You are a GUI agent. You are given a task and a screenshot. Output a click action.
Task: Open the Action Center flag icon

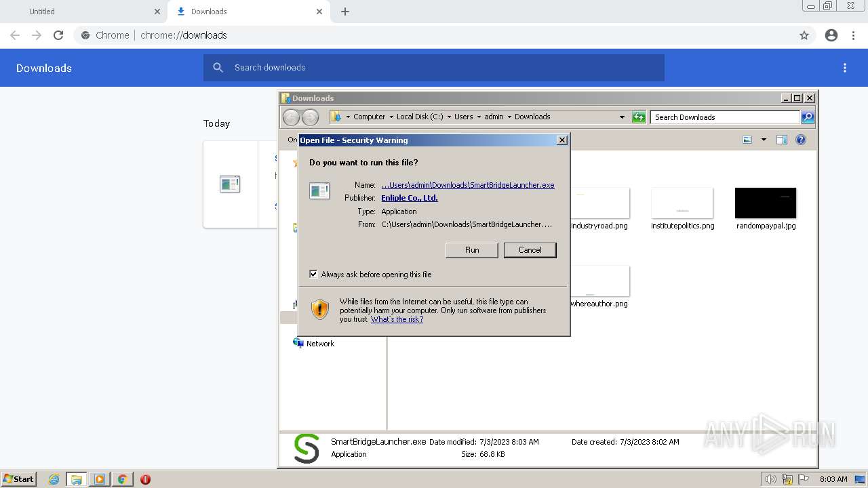click(x=804, y=479)
